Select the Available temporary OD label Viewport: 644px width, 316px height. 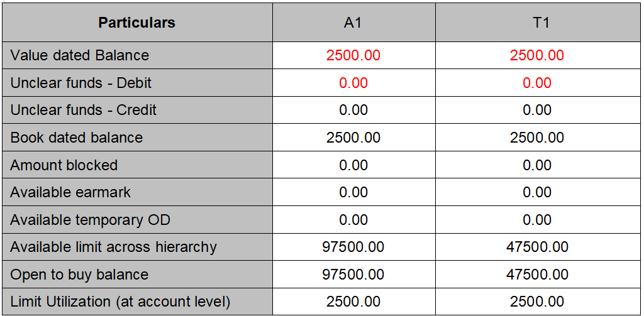coord(91,220)
